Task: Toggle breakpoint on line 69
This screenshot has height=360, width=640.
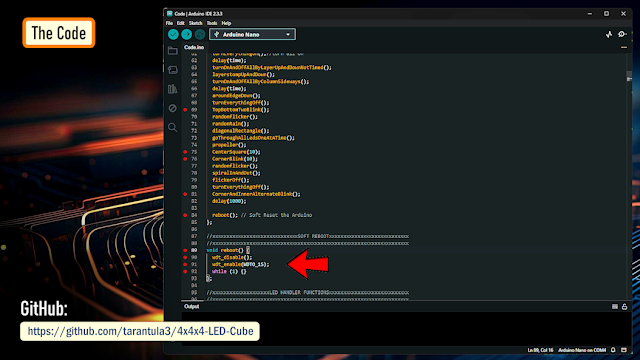Action: [x=185, y=110]
